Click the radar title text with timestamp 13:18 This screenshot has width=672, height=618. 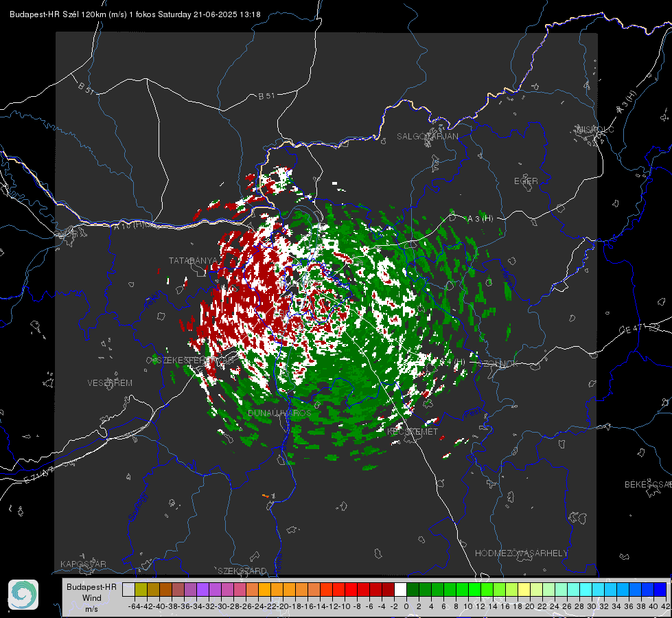pyautogui.click(x=135, y=14)
